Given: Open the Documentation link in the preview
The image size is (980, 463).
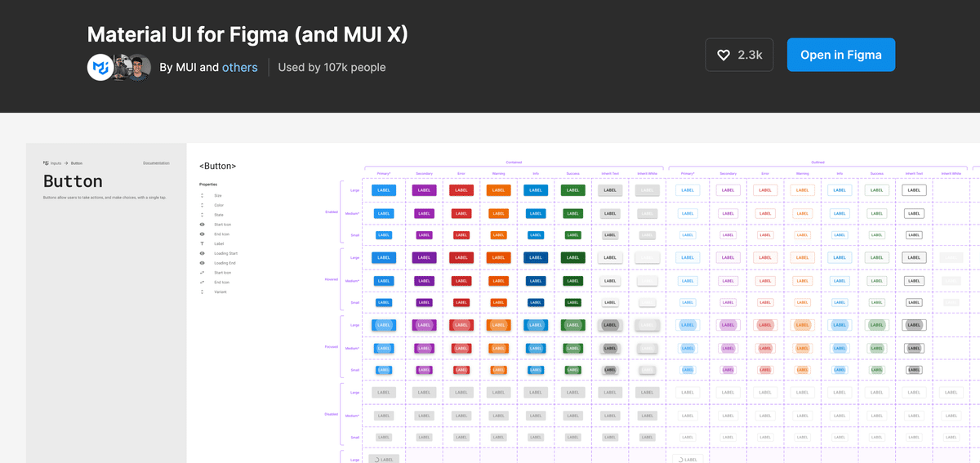Looking at the screenshot, I should click(156, 163).
